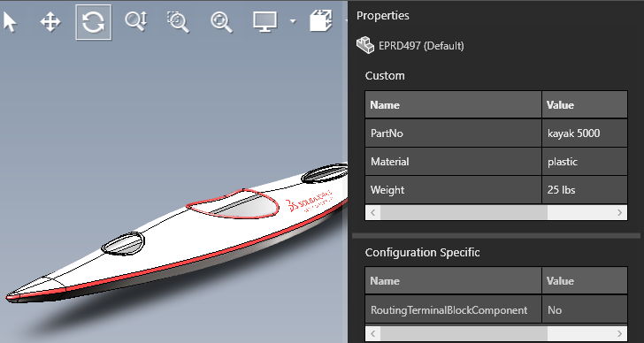Choose the Zoom in/out tool
Viewport: 644px width, 343px height.
pos(136,21)
